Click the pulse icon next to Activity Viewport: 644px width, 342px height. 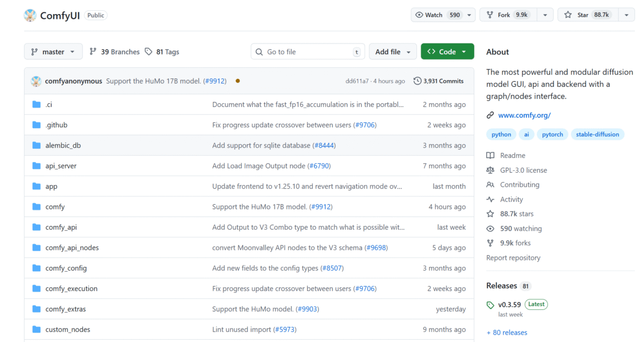pos(490,199)
